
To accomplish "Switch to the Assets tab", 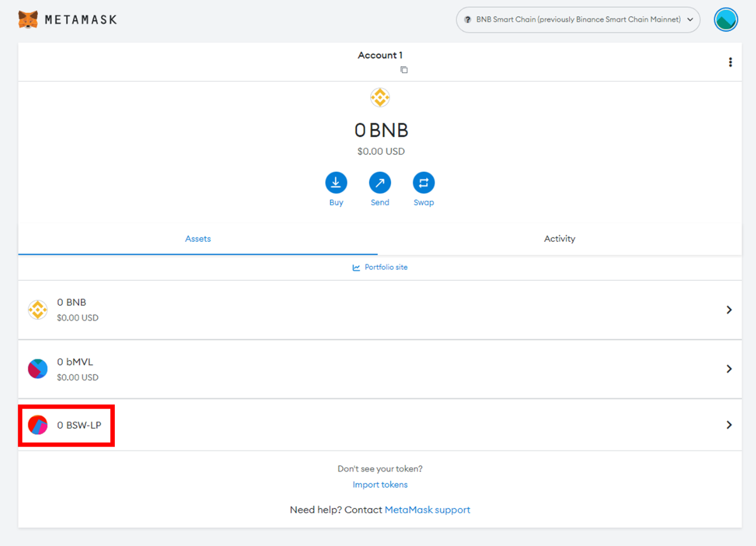I will (198, 239).
